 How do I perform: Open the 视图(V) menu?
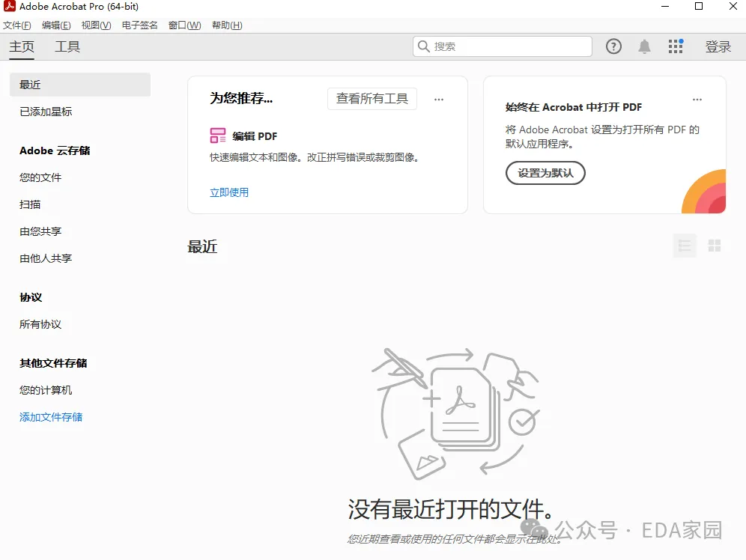[x=96, y=25]
